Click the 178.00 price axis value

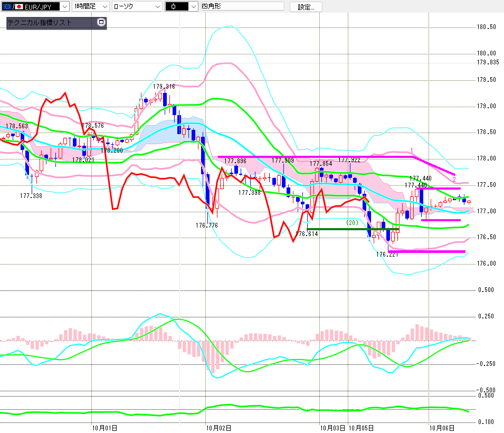point(487,158)
